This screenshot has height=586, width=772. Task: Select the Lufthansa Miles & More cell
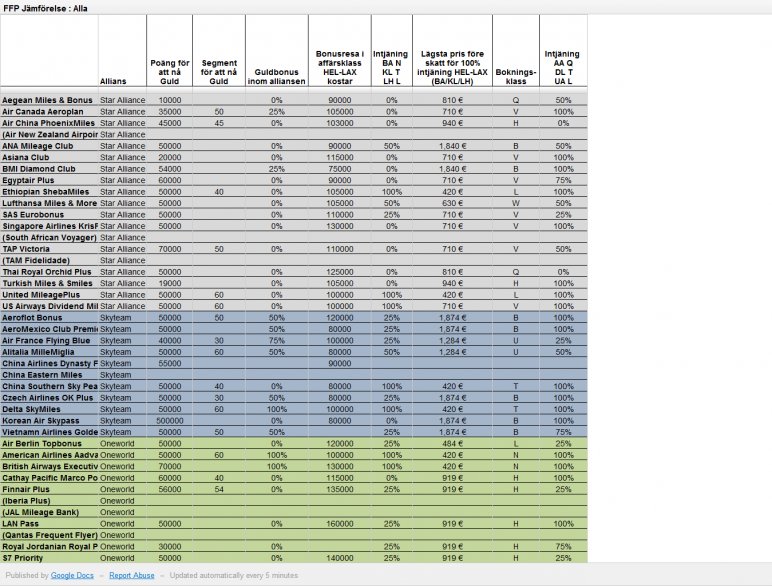(49, 203)
